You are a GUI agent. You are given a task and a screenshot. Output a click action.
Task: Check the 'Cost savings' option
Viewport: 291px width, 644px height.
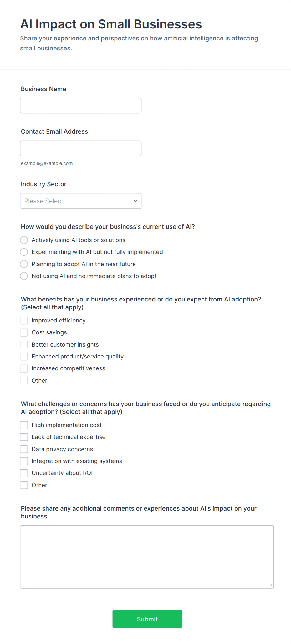[x=24, y=332]
